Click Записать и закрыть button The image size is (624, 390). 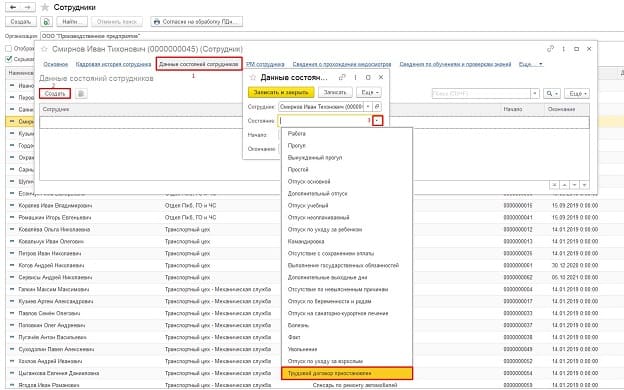[x=281, y=92]
